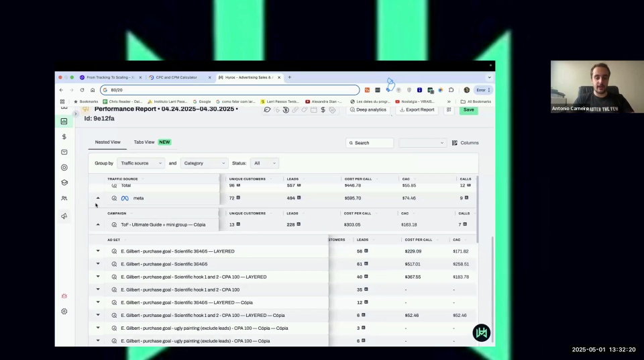Open analytics icon for ToF Ultimate Guide campaign
The width and height of the screenshot is (644, 360).
click(x=114, y=224)
